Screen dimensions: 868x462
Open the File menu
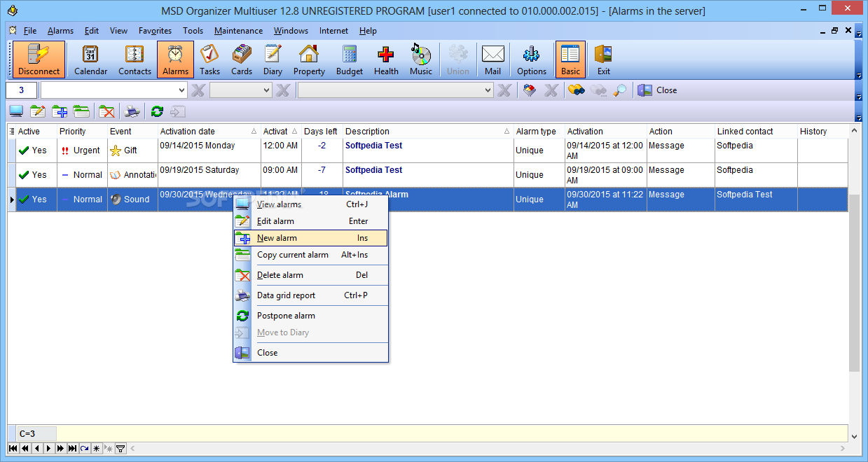(30, 31)
